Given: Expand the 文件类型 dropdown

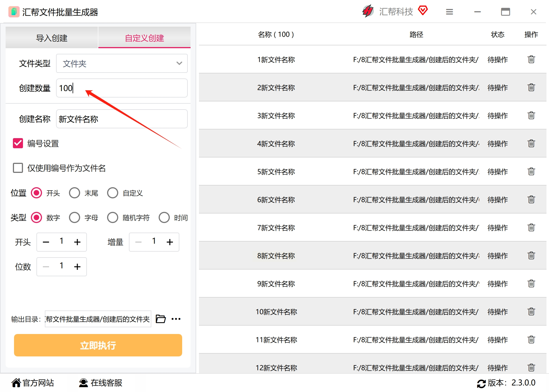Looking at the screenshot, I should tap(122, 63).
